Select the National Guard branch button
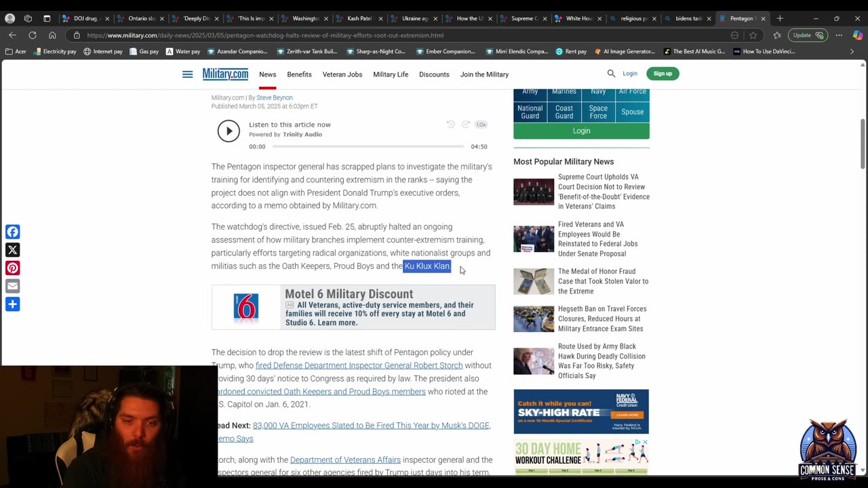This screenshot has height=488, width=868. click(530, 112)
